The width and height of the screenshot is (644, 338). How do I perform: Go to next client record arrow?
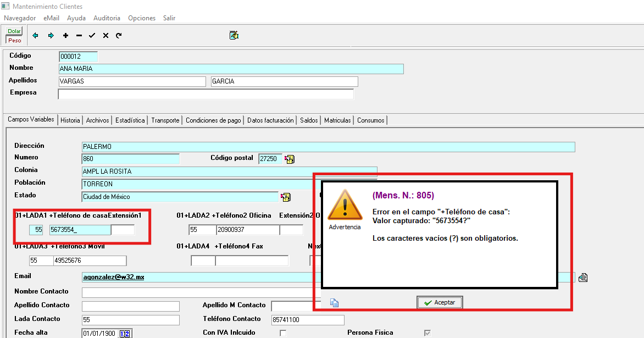coord(51,36)
